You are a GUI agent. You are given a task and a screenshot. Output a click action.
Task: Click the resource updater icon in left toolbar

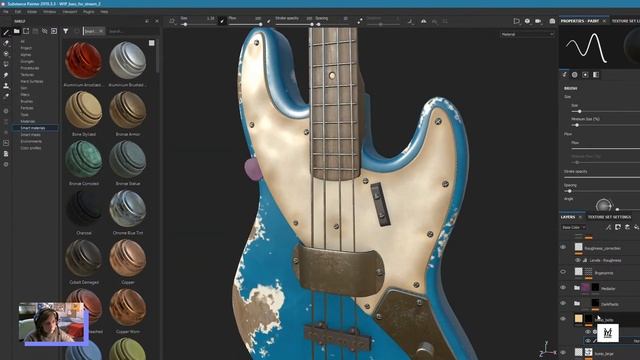pos(6,143)
